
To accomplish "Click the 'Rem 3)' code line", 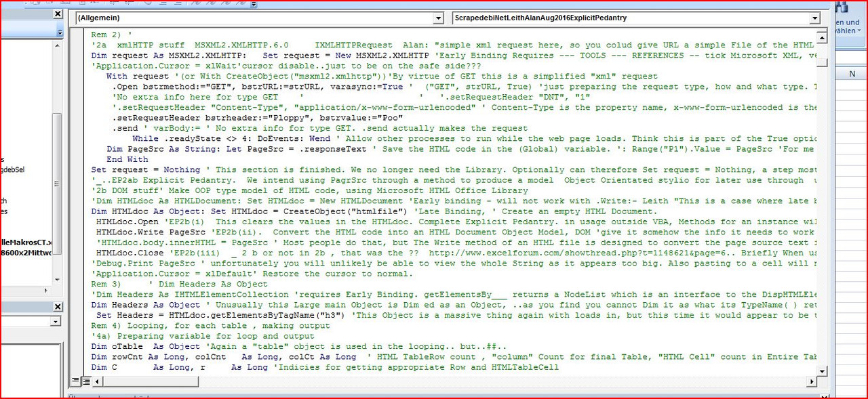I will tap(180, 284).
